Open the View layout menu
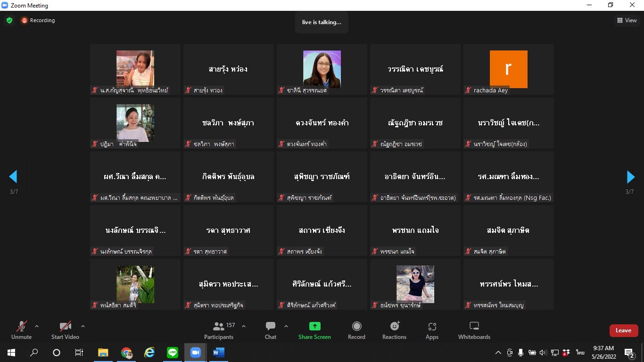The image size is (644, 362). point(627,20)
